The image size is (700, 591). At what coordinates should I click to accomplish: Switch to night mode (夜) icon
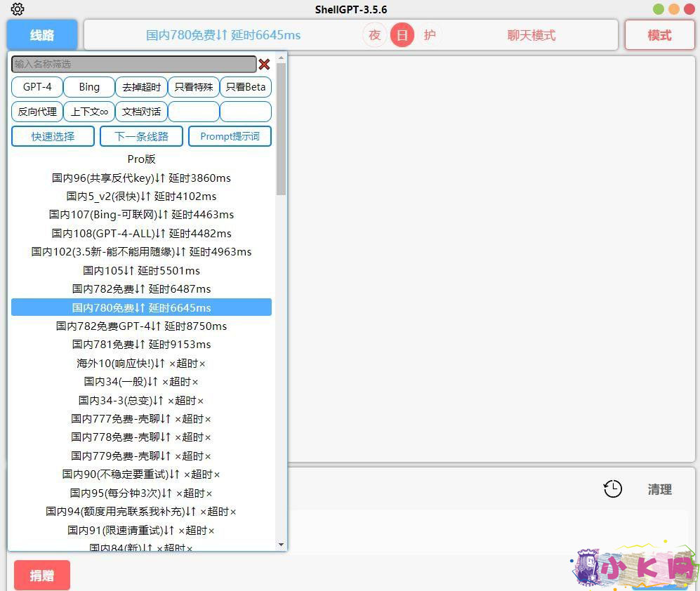(x=375, y=35)
